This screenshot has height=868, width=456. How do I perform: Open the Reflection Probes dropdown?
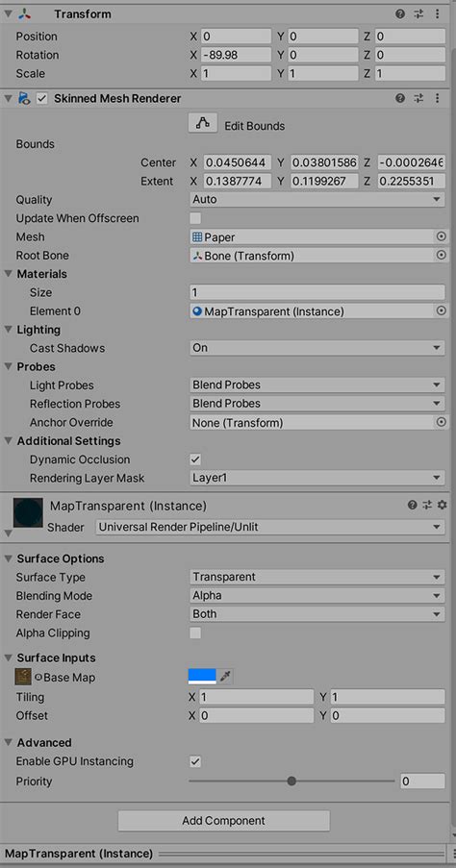(x=317, y=404)
